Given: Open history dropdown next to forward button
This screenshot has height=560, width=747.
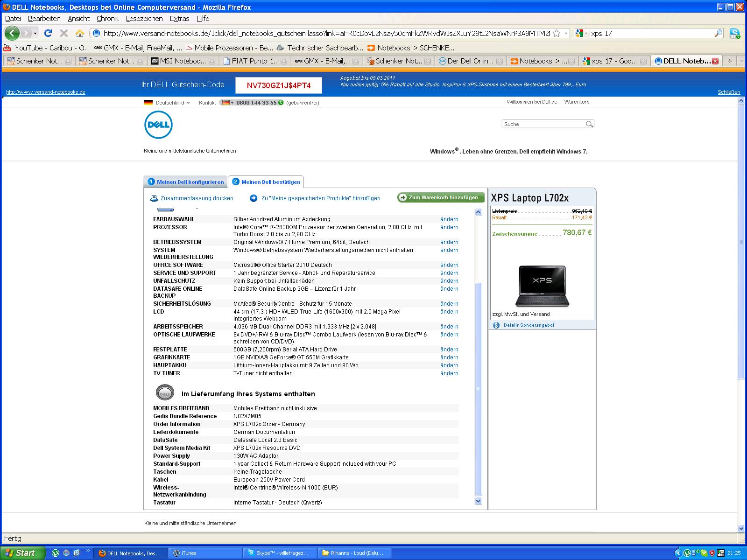Looking at the screenshot, I should [x=35, y=34].
